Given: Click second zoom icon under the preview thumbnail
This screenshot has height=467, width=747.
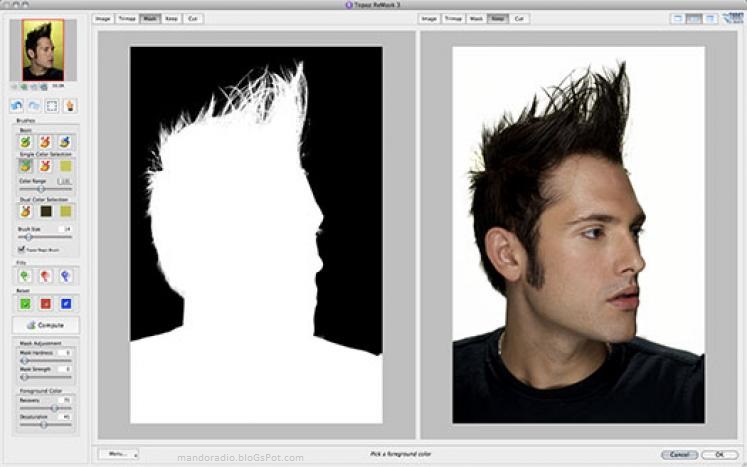Looking at the screenshot, I should click(x=24, y=87).
